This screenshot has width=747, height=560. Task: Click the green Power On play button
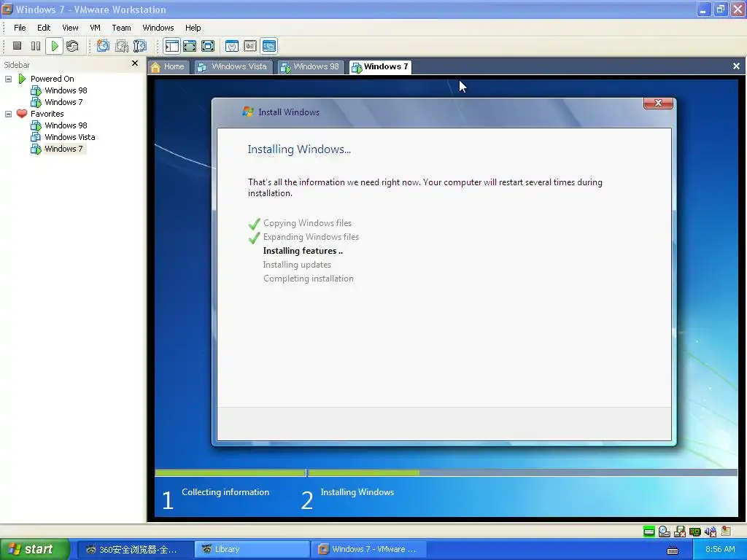(x=54, y=46)
